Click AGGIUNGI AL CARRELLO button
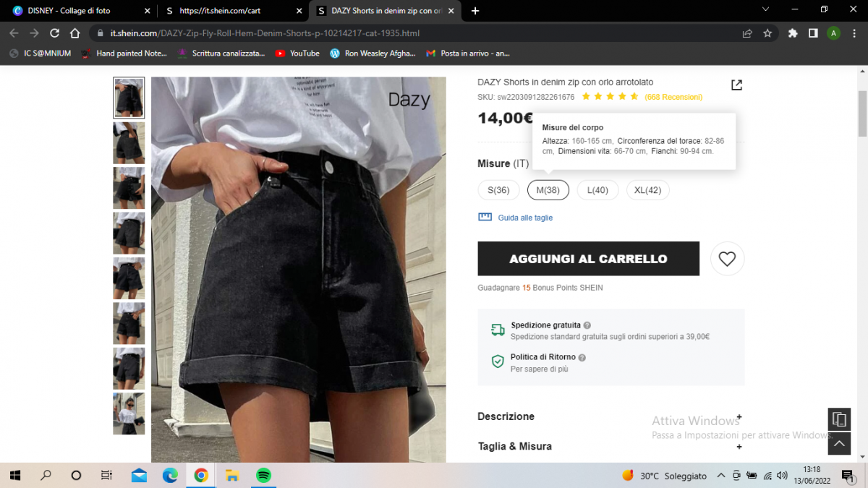 (588, 259)
